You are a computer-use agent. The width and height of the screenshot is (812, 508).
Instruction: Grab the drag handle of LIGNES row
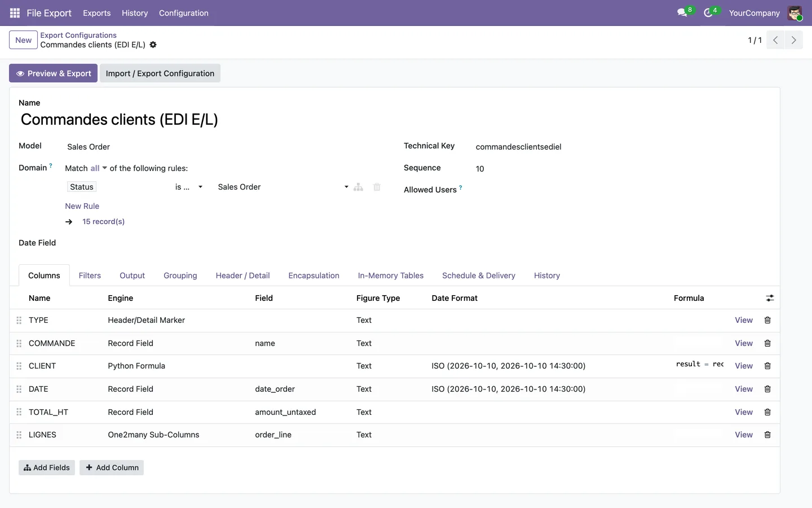(x=19, y=435)
